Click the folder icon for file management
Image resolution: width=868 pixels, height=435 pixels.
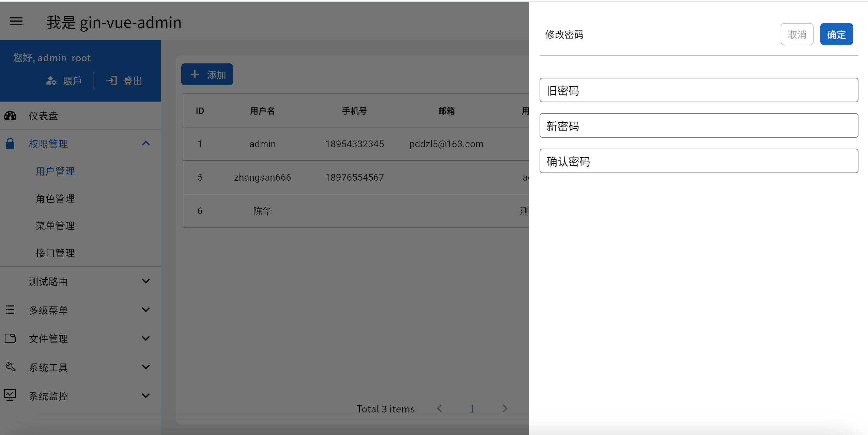(10, 338)
